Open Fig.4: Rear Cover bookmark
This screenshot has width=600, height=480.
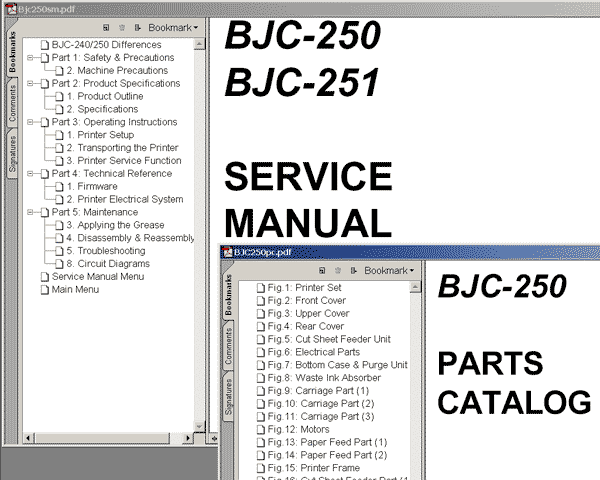point(306,326)
